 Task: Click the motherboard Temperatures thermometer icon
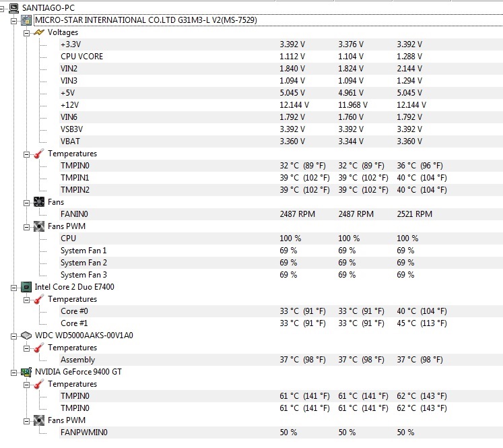pos(39,154)
